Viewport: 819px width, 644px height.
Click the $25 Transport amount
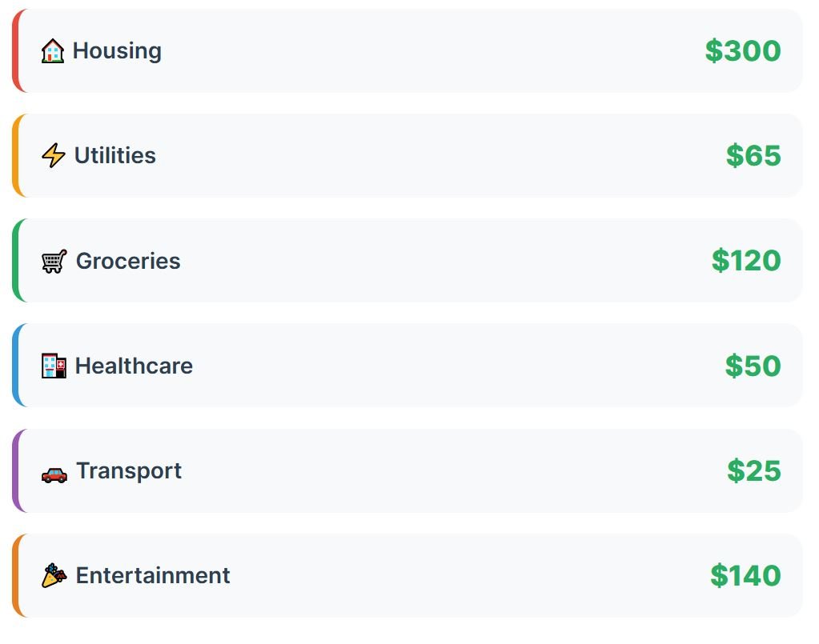pyautogui.click(x=753, y=470)
